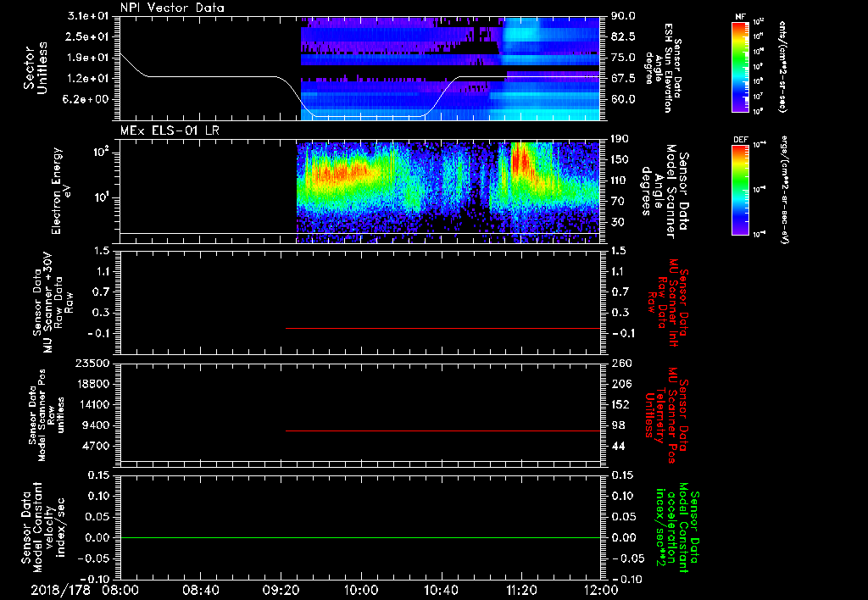Click the 'MEx ELS-01 LR' panel title
The width and height of the screenshot is (868, 600).
[170, 131]
